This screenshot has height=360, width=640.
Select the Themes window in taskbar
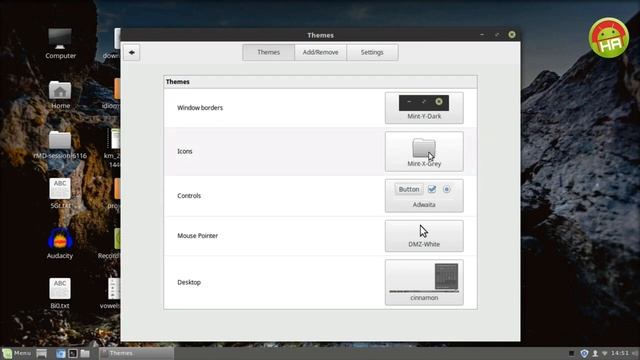click(136, 353)
